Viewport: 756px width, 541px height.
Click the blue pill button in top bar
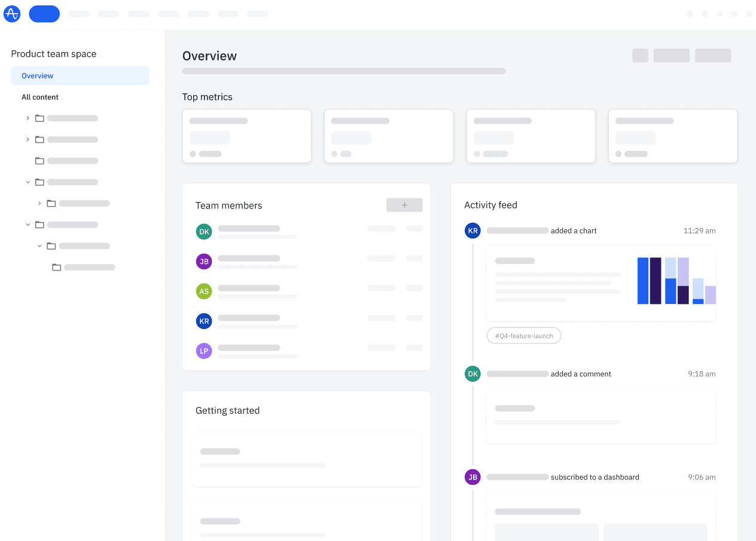[44, 14]
